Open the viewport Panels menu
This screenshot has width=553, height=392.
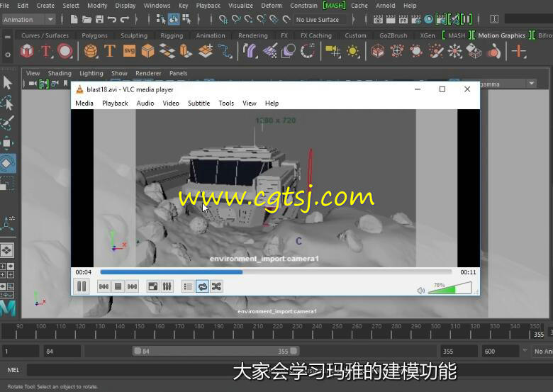pyautogui.click(x=179, y=73)
